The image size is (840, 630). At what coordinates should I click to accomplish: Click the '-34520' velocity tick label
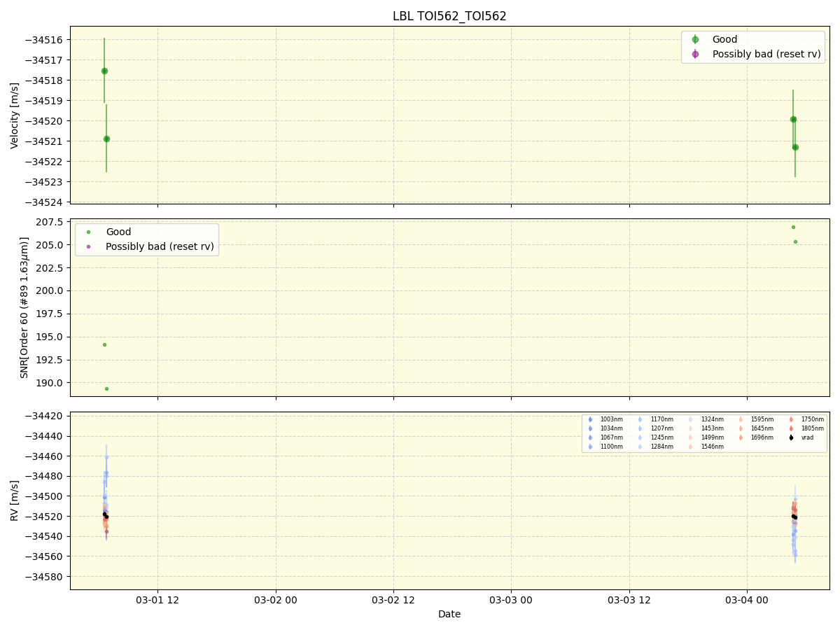[x=43, y=121]
